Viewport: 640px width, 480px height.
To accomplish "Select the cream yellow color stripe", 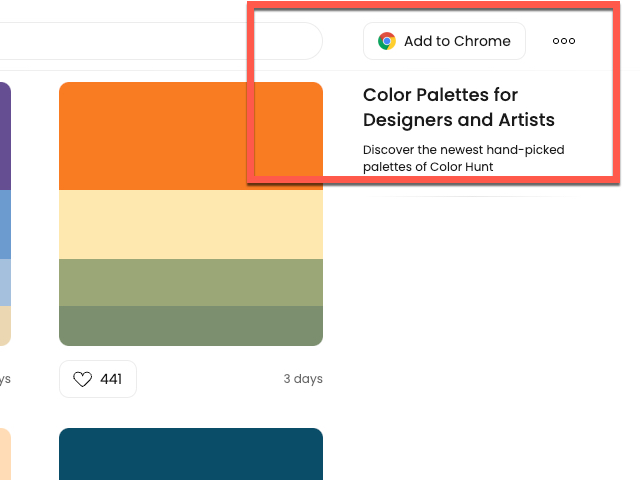I will 191,224.
